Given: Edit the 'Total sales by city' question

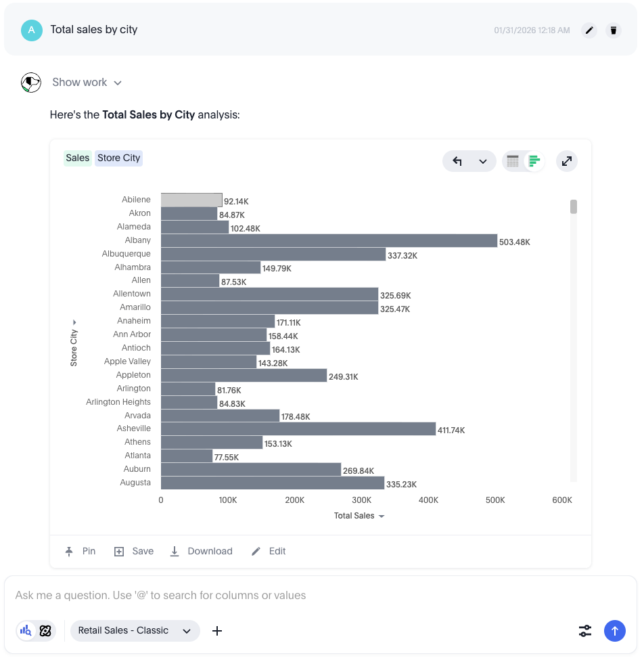Looking at the screenshot, I should (x=589, y=30).
